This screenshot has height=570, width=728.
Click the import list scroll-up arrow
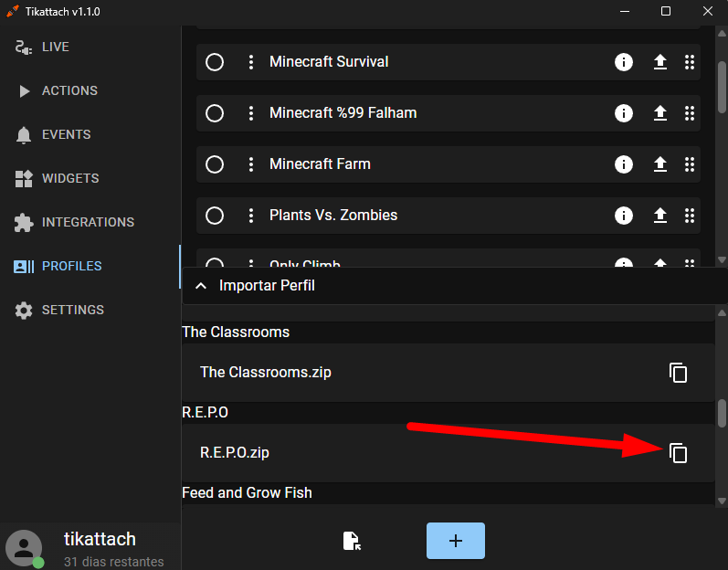tap(722, 313)
